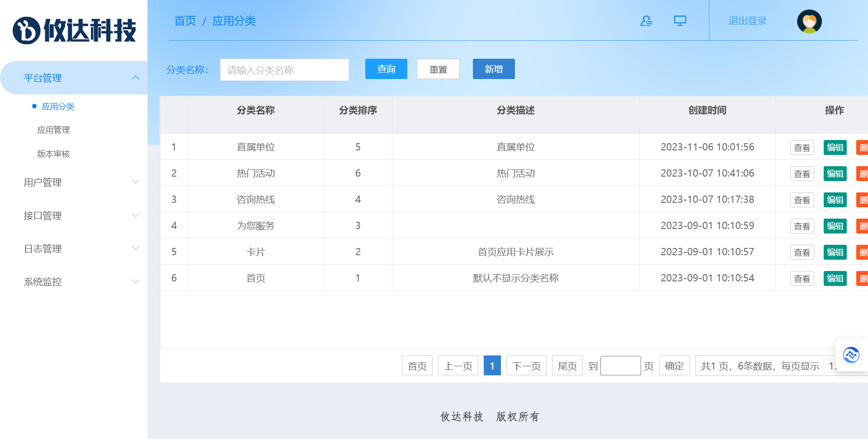Expand the 日志管理 menu section
Viewport: 868px width, 439px height.
pos(74,248)
